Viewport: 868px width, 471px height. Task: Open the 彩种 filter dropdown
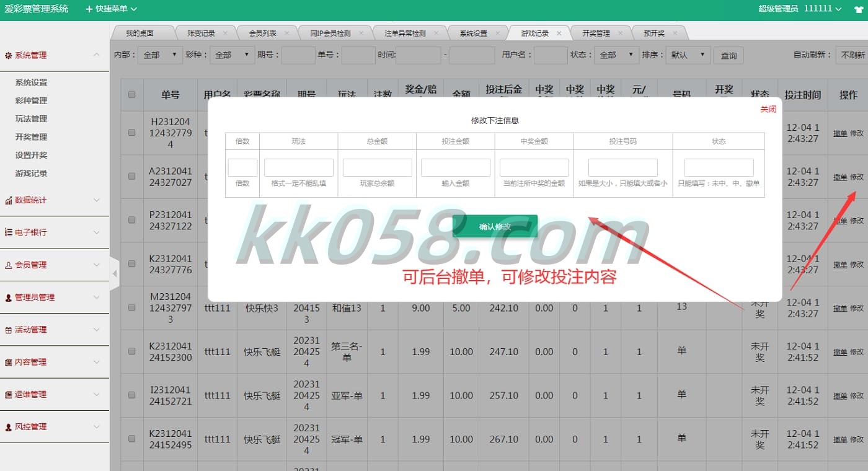pos(232,55)
